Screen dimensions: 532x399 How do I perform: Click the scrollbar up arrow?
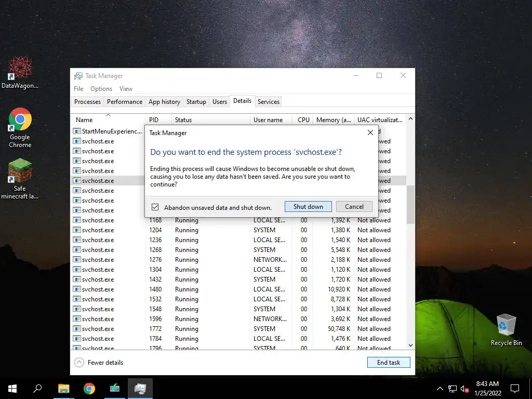410,119
